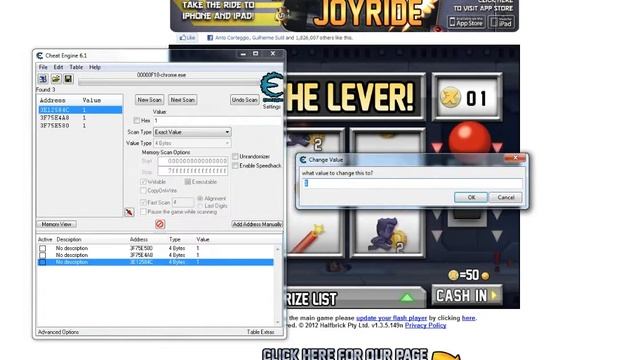
Task: Click the Start address field
Action: 193,161
